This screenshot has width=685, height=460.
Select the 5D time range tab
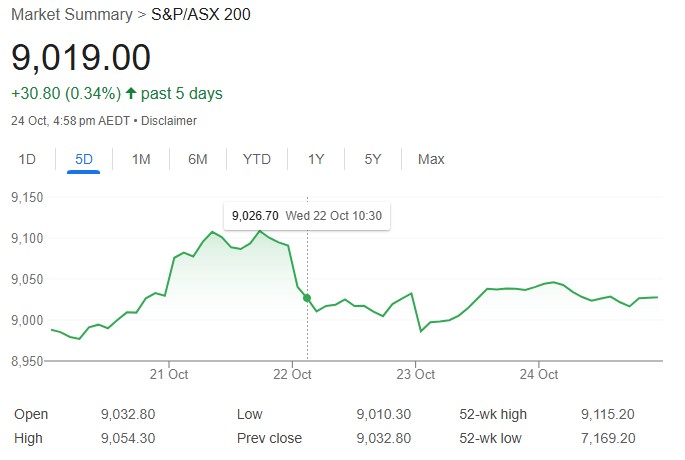84,159
